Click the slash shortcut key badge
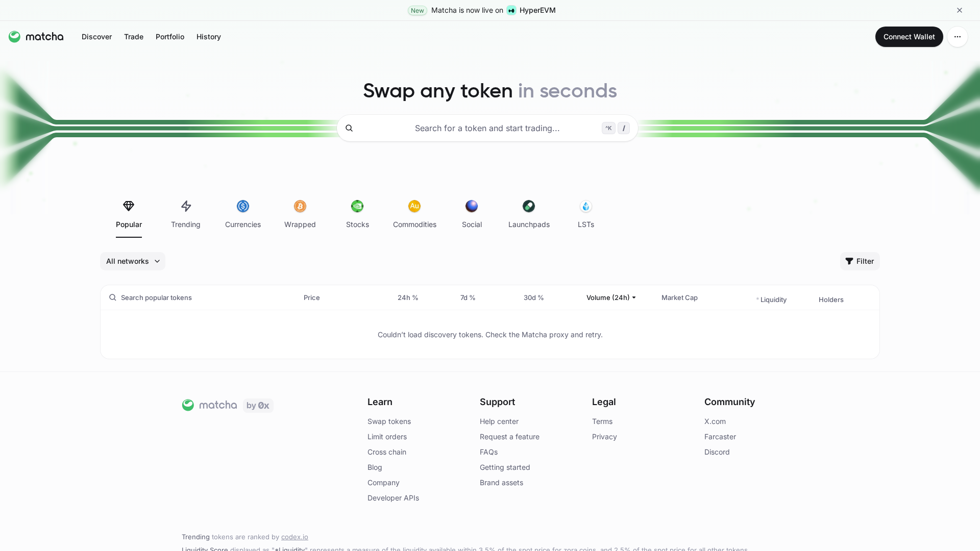 click(x=624, y=128)
